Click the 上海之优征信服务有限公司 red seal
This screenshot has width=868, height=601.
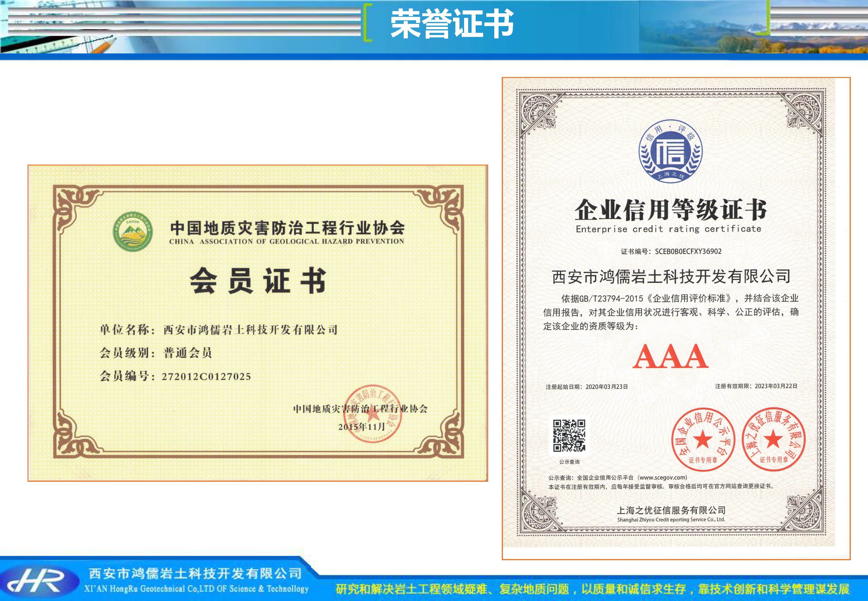(x=773, y=439)
